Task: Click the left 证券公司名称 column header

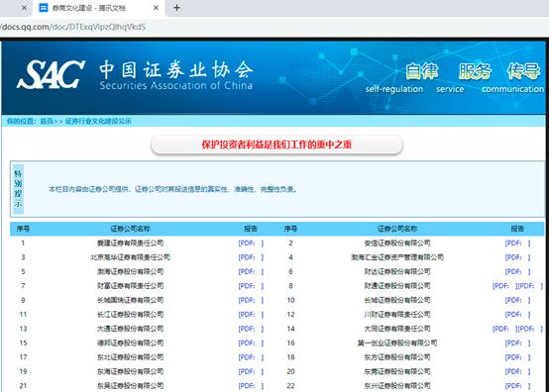Action: tap(130, 229)
